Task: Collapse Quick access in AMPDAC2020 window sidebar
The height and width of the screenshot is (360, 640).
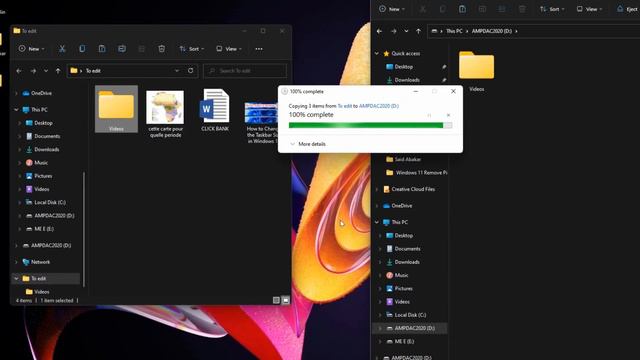Action: 377,53
